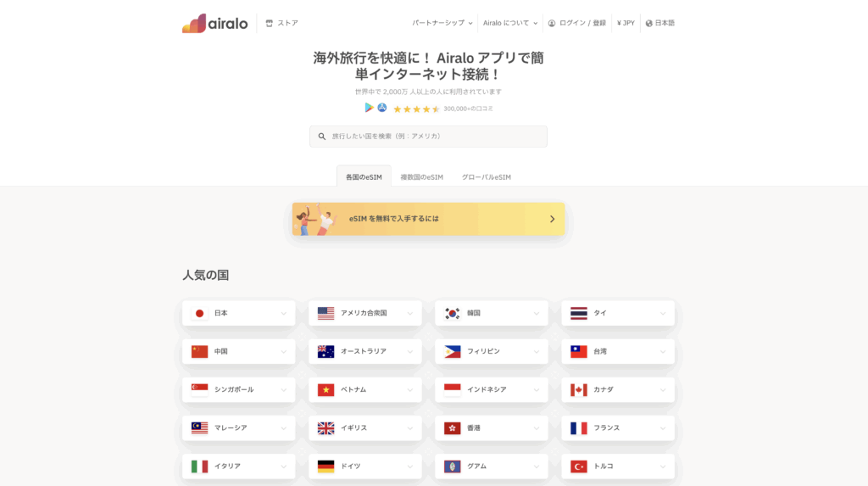Click the Malaysia flag icon
Screen dimensions: 868x486
pos(199,427)
